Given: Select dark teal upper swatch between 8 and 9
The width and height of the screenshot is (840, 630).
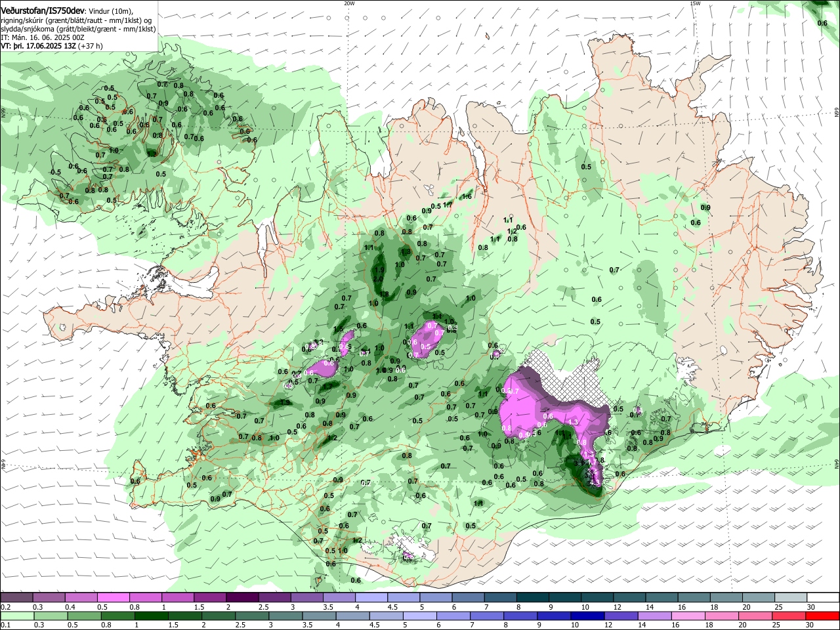Looking at the screenshot, I should click(x=532, y=597).
